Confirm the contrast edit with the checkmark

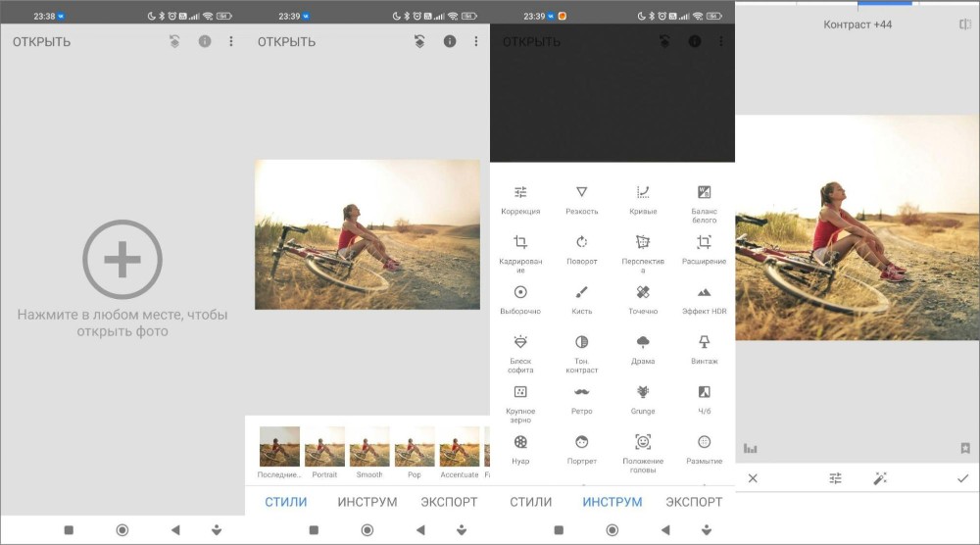click(962, 478)
